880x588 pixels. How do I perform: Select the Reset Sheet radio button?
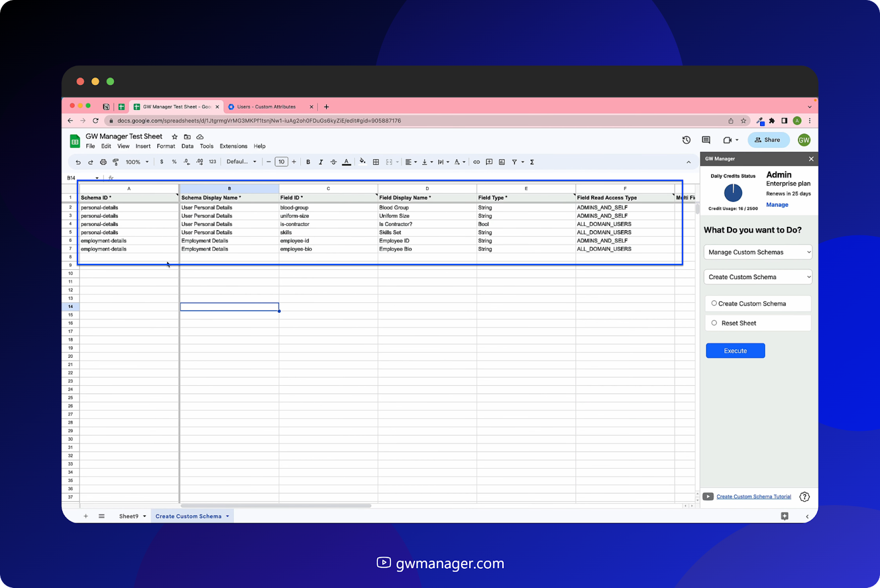pos(714,323)
